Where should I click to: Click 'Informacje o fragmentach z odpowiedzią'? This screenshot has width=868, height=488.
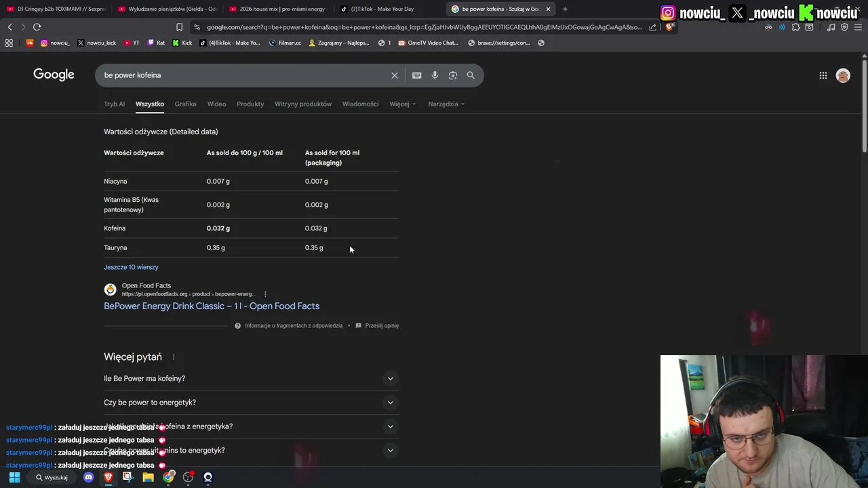(293, 326)
